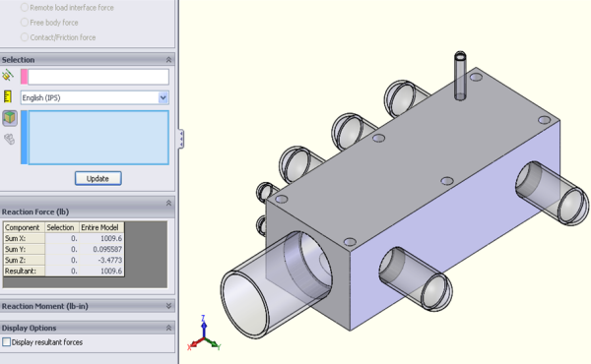The height and width of the screenshot is (364, 591).
Task: Click the yellow ruler units icon
Action: coord(8,96)
